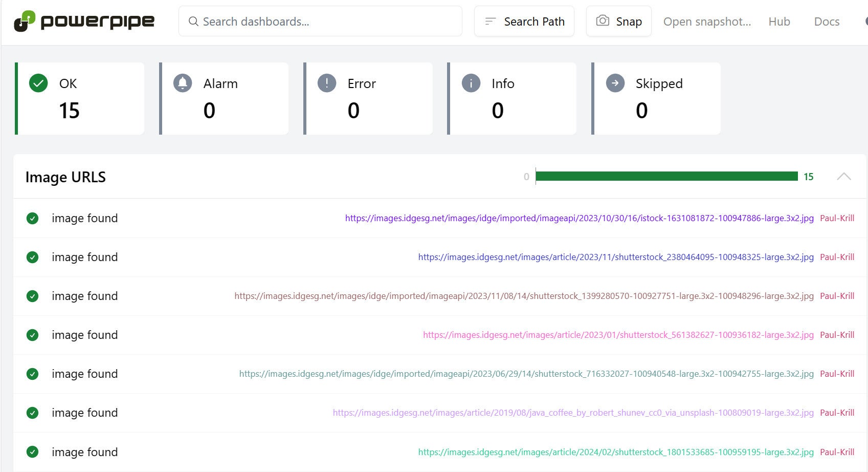Click the Alarm bell icon
This screenshot has width=868, height=472.
[x=183, y=83]
